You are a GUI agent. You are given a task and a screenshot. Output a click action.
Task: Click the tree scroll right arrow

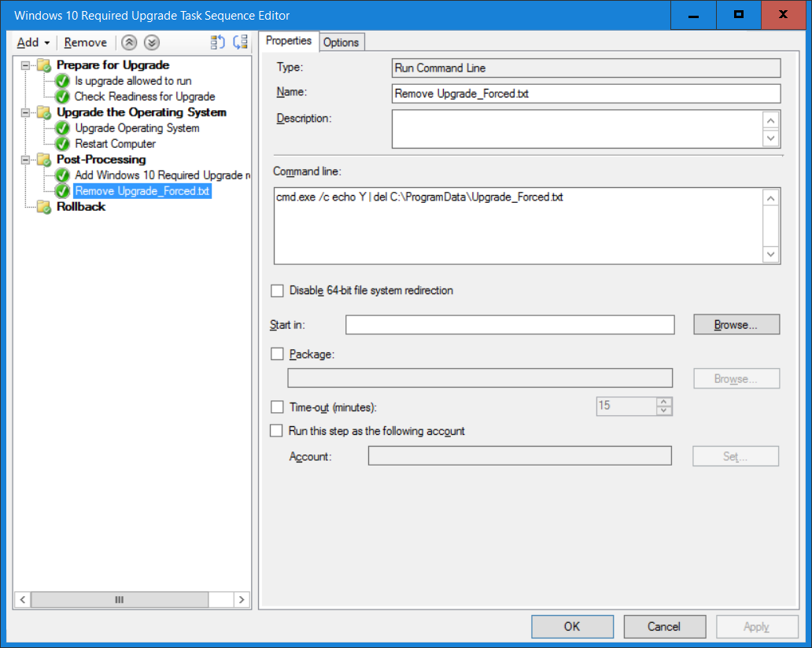[242, 600]
